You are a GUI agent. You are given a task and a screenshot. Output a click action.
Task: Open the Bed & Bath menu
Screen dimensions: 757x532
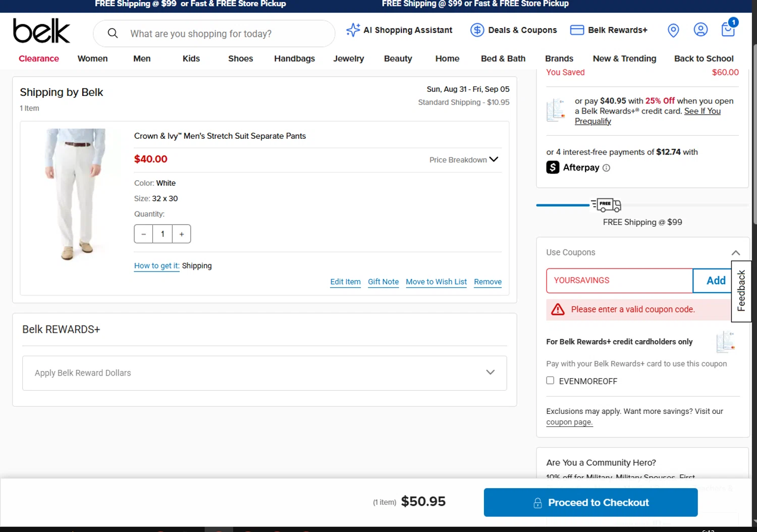pyautogui.click(x=503, y=59)
